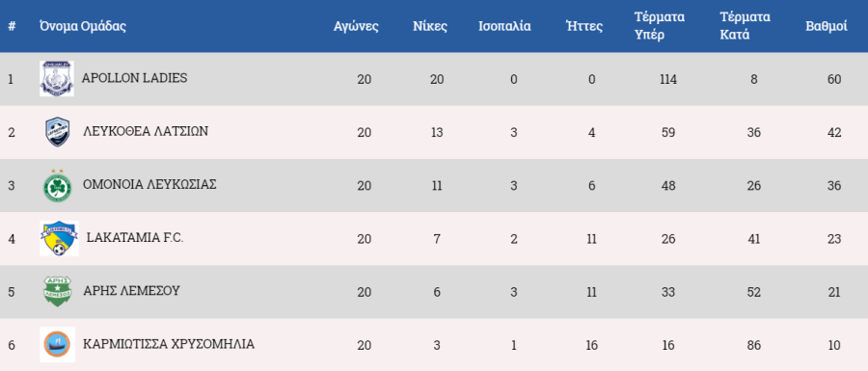Open the ΟΜΟΝΟΙΑ ΛΕΥΚΩΣΙΑΣ team link
This screenshot has width=868, height=371.
click(x=149, y=185)
